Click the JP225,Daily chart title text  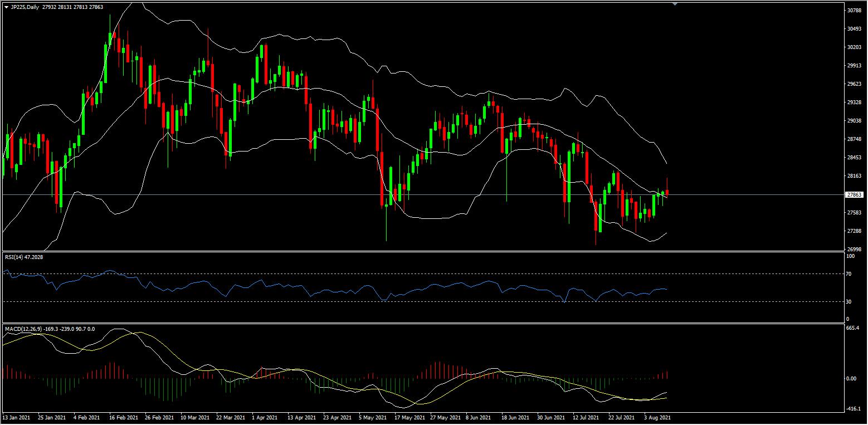[26, 7]
